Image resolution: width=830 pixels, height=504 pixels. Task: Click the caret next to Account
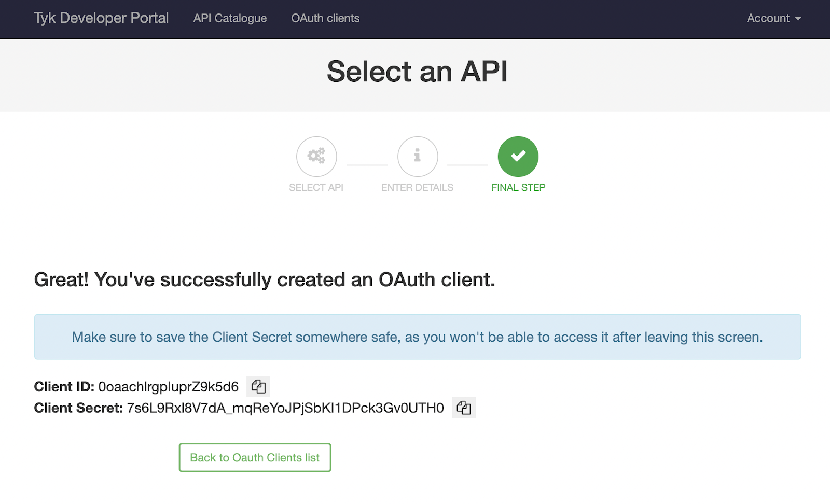pos(798,19)
